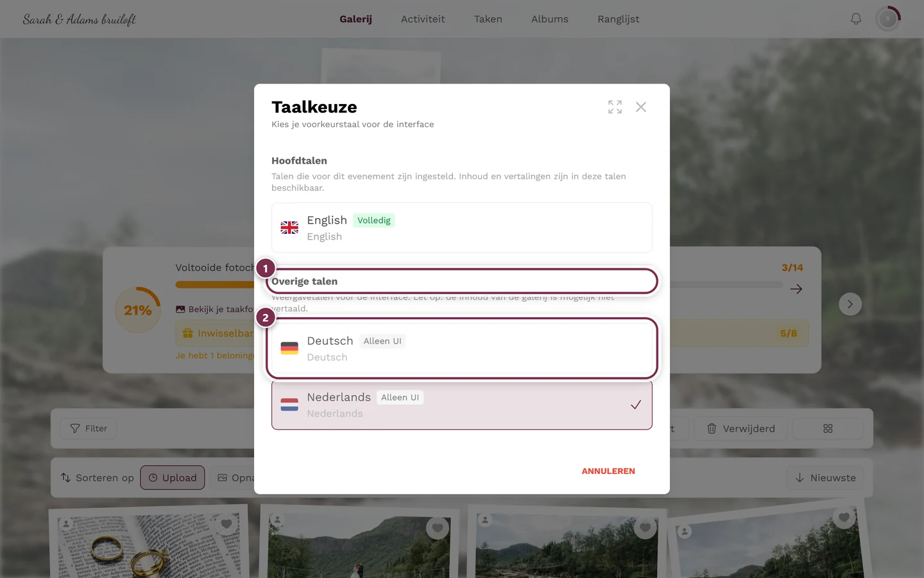Sort by Upload

pos(173,478)
